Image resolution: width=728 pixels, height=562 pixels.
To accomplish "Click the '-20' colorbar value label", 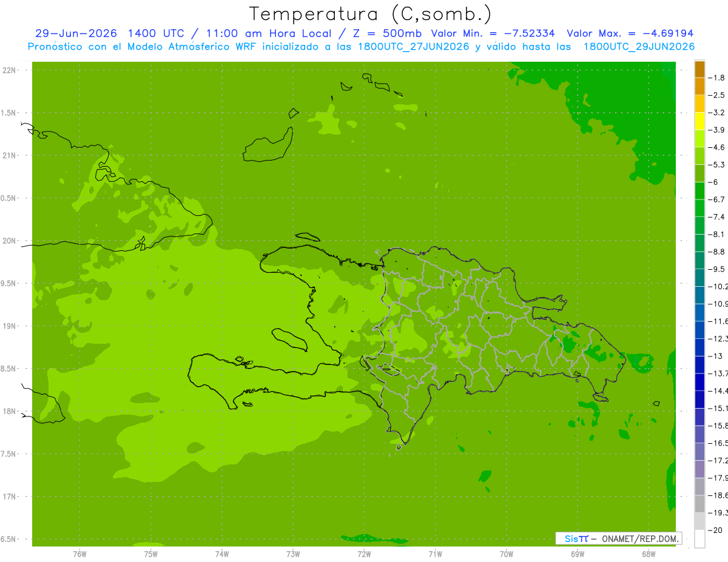I will pos(716,530).
